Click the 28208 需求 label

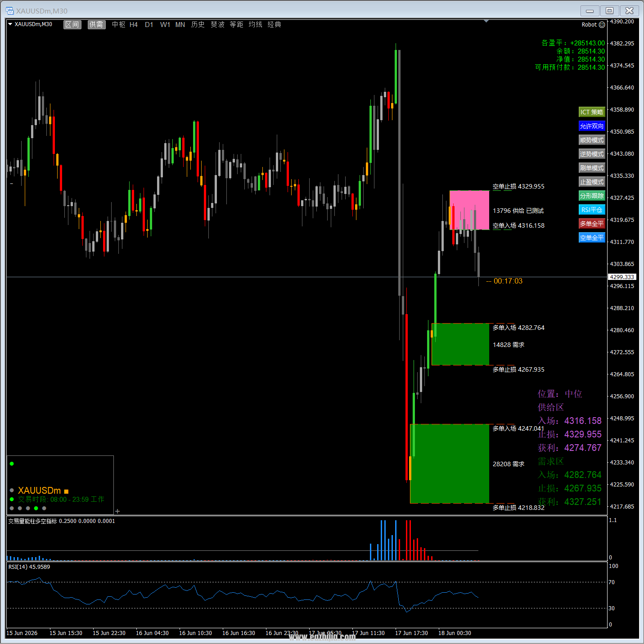tap(509, 464)
